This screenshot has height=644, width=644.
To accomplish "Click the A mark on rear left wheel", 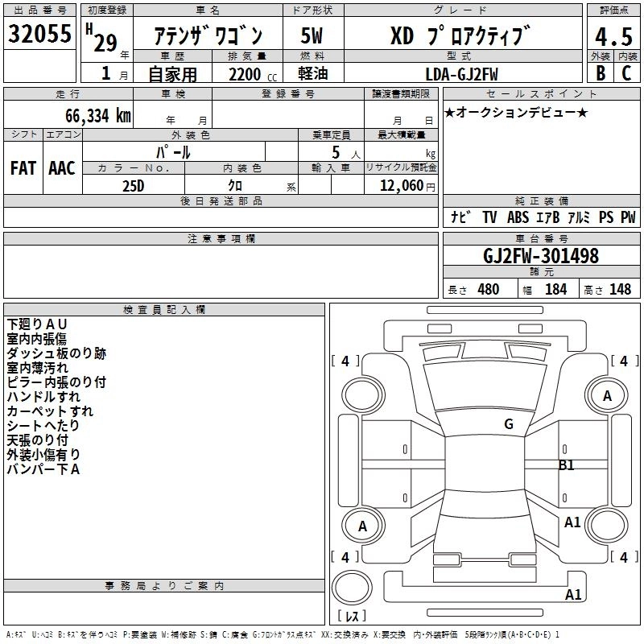I will [362, 526].
